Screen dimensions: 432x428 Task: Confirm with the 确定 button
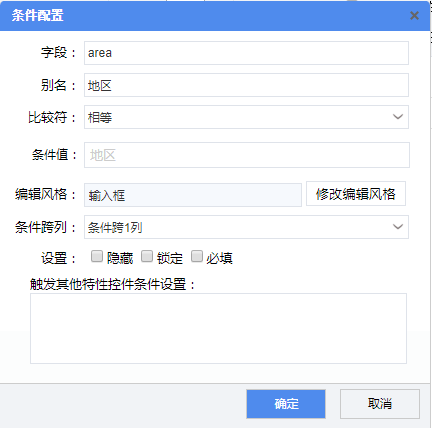click(x=286, y=404)
